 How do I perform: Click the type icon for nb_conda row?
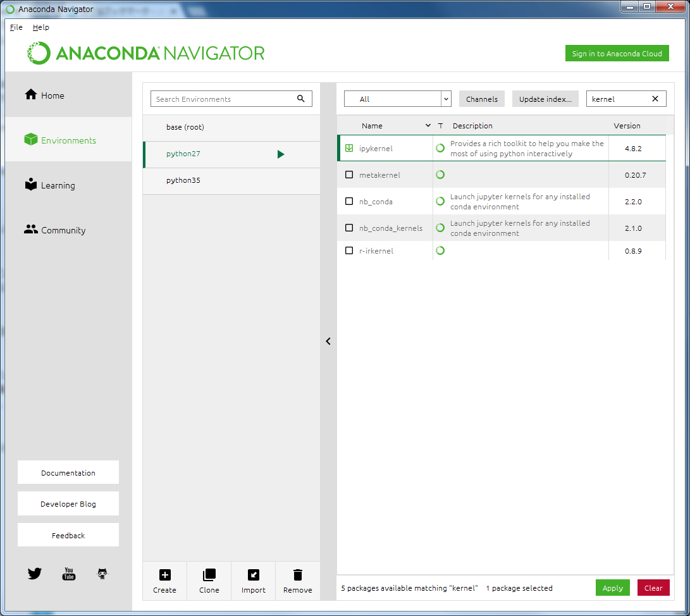click(x=440, y=201)
